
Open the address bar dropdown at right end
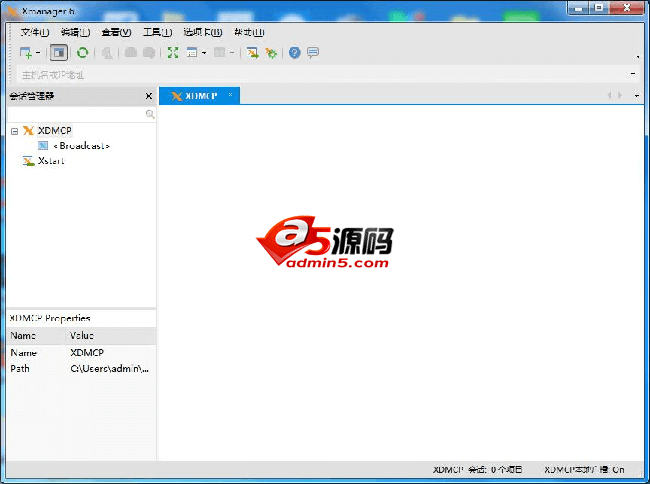[633, 74]
